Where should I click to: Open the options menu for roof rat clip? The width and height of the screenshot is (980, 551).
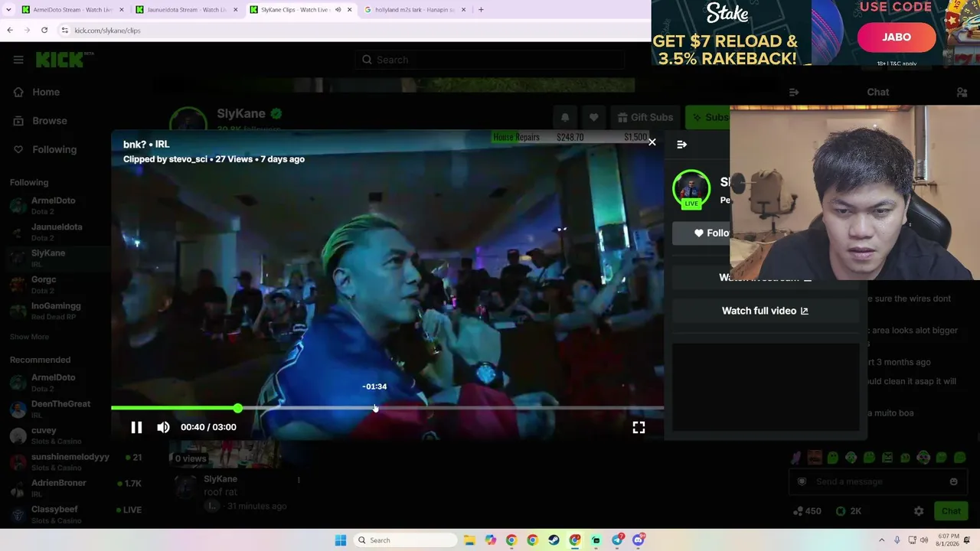pyautogui.click(x=299, y=480)
